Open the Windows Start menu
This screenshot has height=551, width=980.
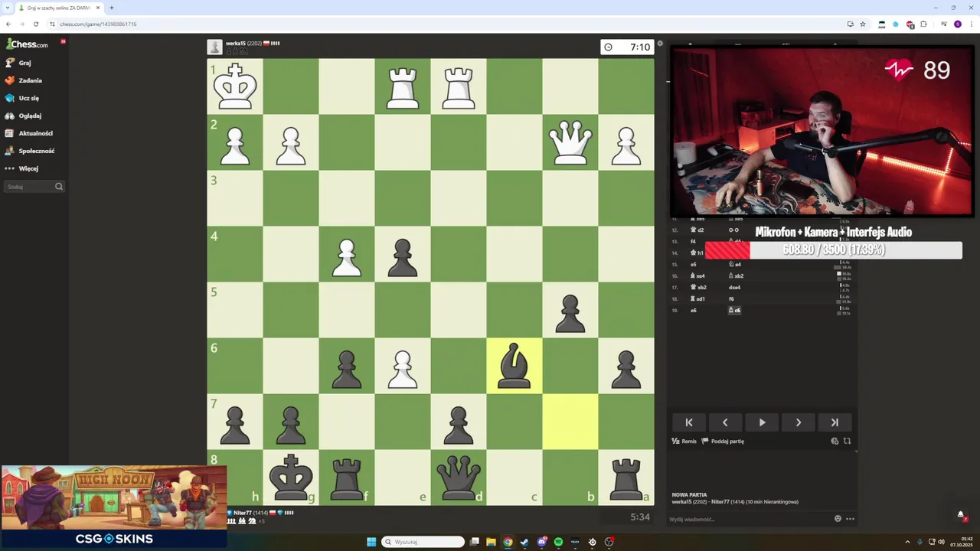pos(371,542)
